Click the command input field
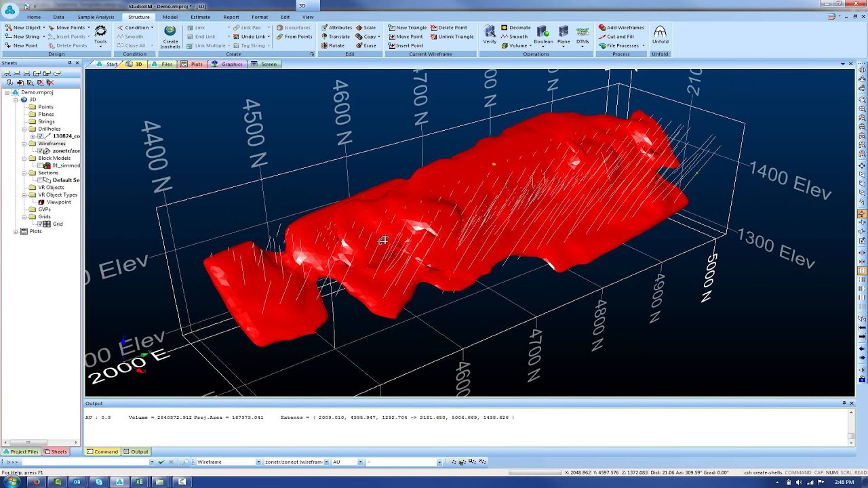Viewport: 868px width, 488px height. pyautogui.click(x=88, y=462)
